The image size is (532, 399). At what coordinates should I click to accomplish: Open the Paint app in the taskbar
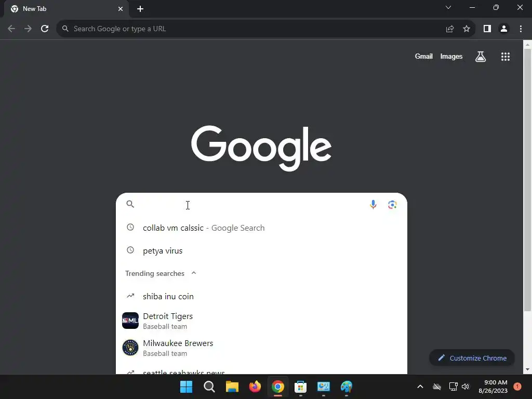pyautogui.click(x=347, y=387)
